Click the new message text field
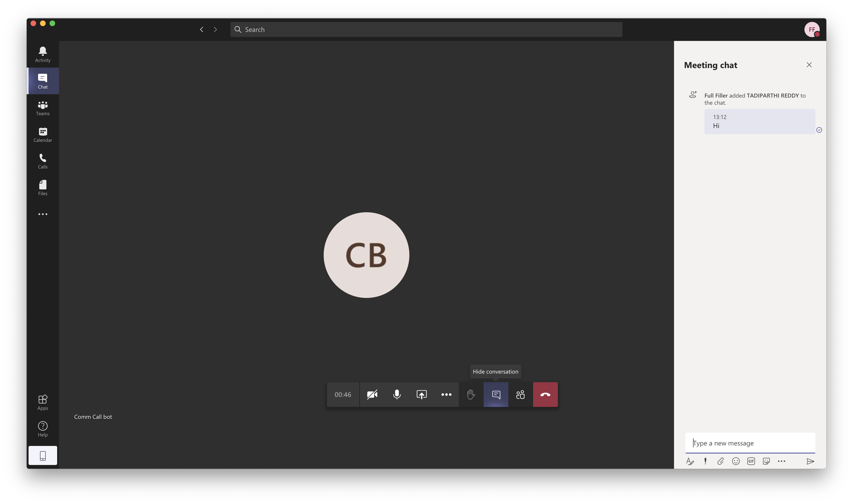The width and height of the screenshot is (853, 504). tap(750, 443)
